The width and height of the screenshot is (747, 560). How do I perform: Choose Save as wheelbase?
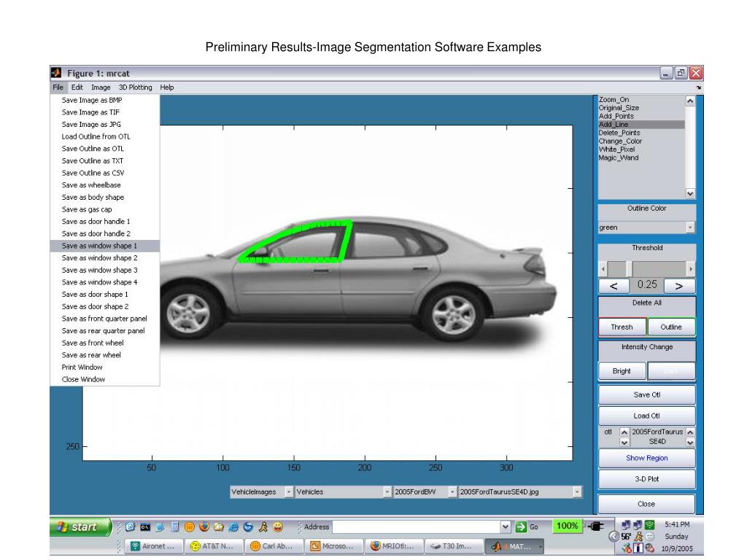(105, 184)
